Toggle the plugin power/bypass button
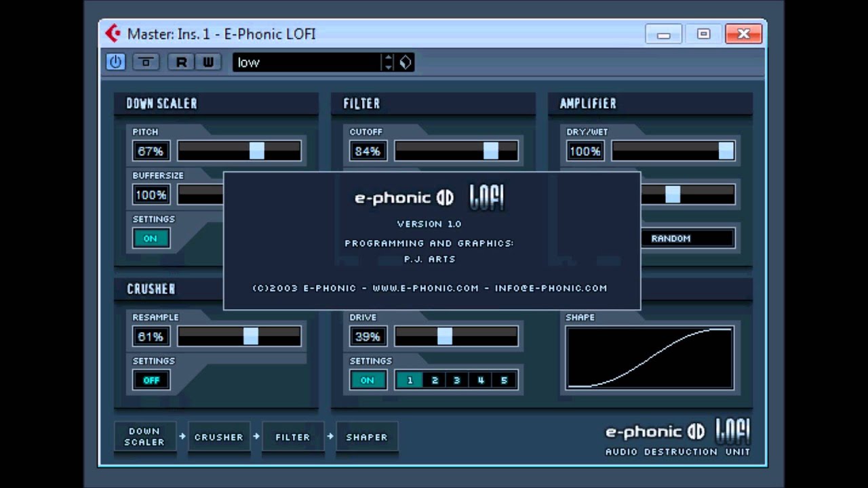Screen dimensions: 868x488 coord(116,62)
